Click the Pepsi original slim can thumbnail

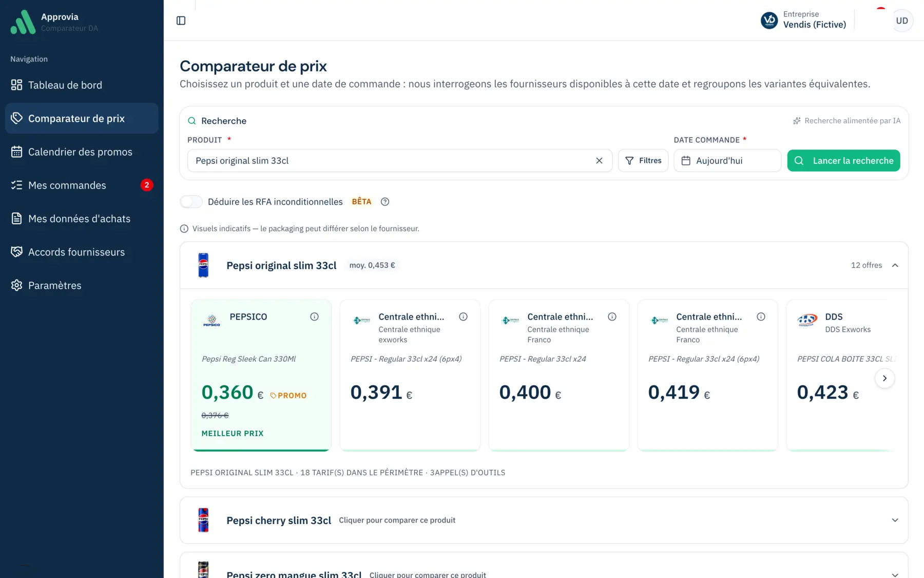pos(203,265)
